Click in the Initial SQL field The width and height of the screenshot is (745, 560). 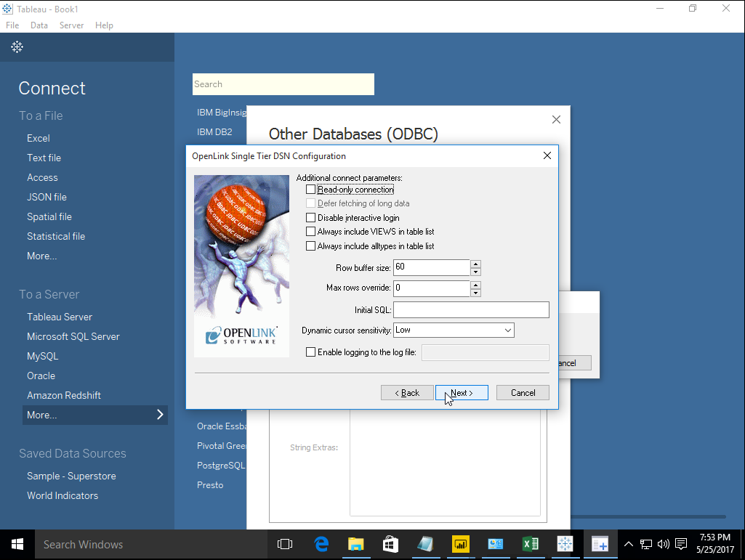pos(471,309)
